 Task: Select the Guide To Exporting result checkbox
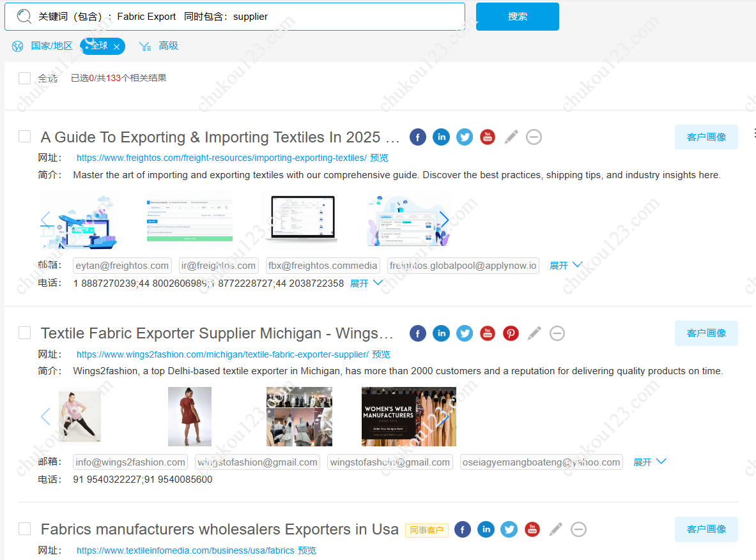24,137
